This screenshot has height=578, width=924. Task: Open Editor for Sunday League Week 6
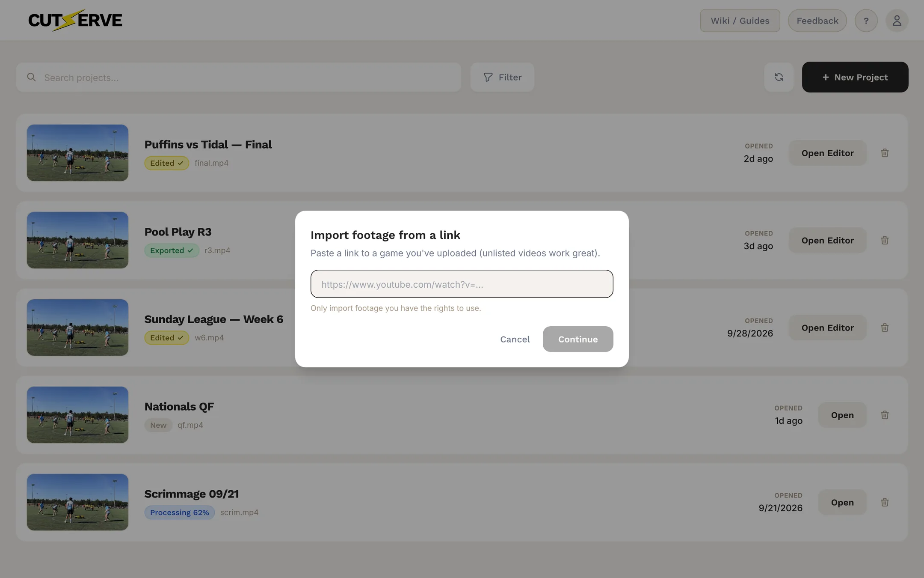tap(828, 328)
